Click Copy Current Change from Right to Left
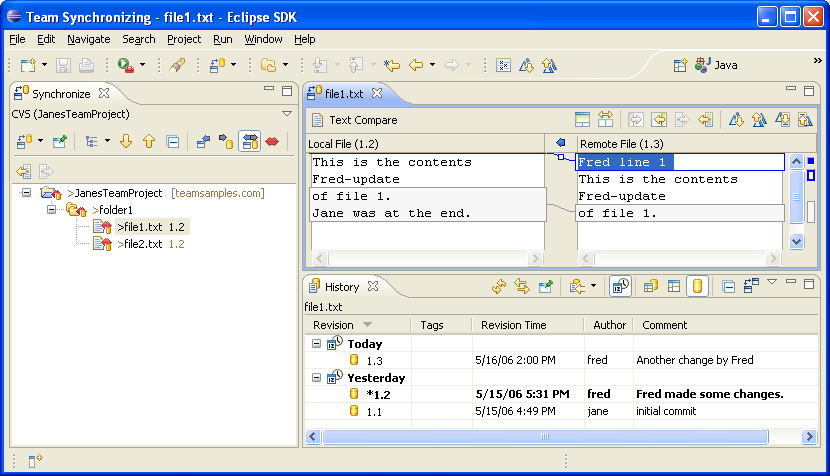Screen dimensions: 830x476 pos(659,120)
